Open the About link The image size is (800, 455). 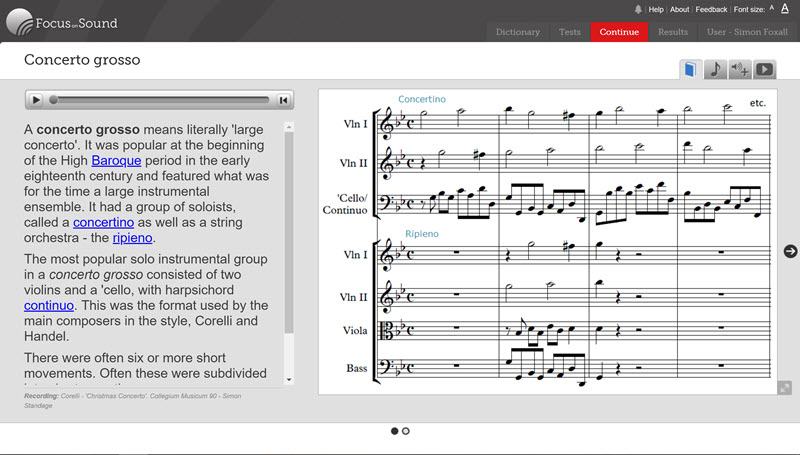pos(679,9)
